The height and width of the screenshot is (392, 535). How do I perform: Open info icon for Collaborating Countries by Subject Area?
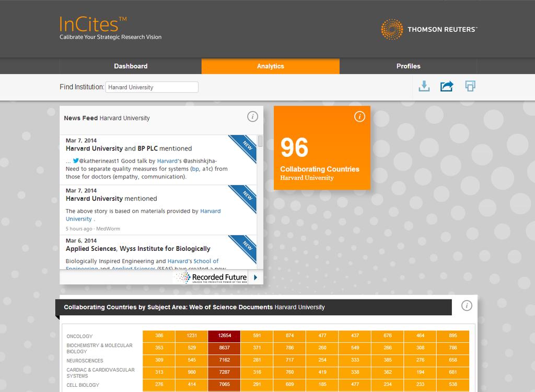point(467,306)
